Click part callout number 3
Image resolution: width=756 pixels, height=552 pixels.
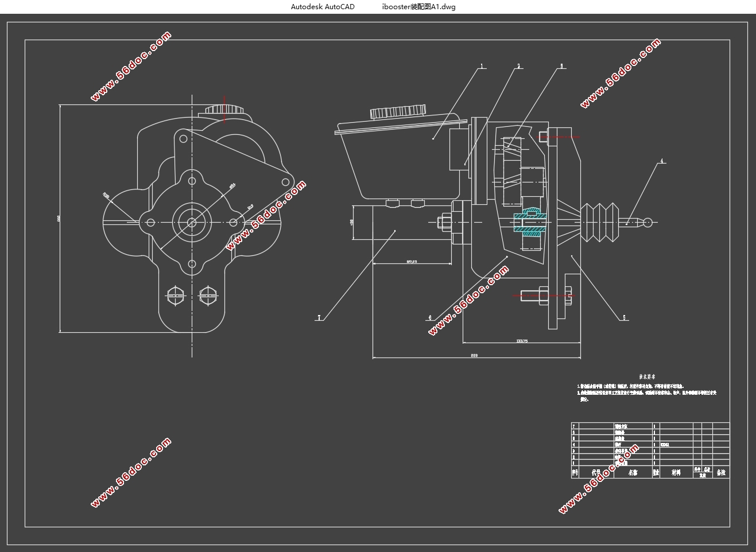(x=561, y=67)
